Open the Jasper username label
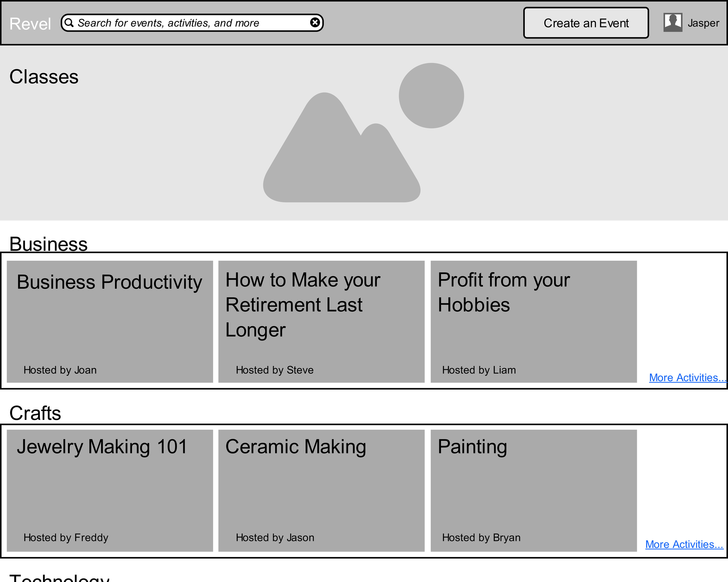The width and height of the screenshot is (728, 582). (703, 23)
